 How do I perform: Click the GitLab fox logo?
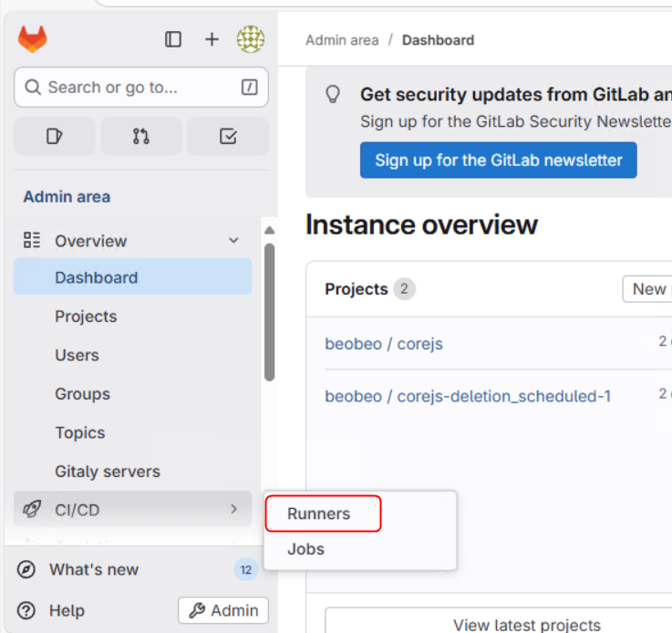pos(32,39)
